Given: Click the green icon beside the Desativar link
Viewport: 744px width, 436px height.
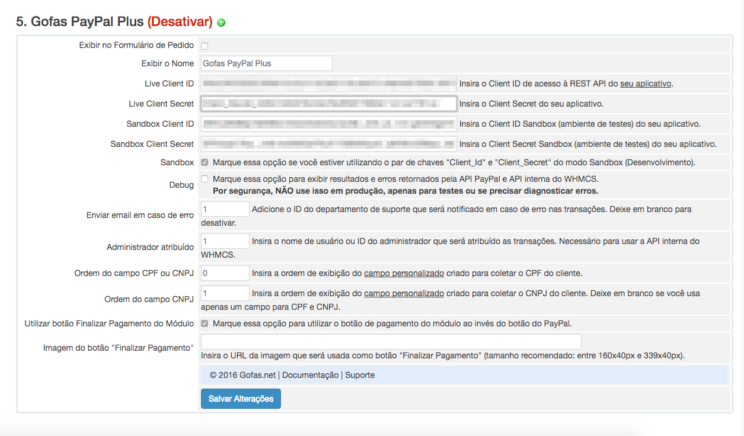Looking at the screenshot, I should click(221, 22).
